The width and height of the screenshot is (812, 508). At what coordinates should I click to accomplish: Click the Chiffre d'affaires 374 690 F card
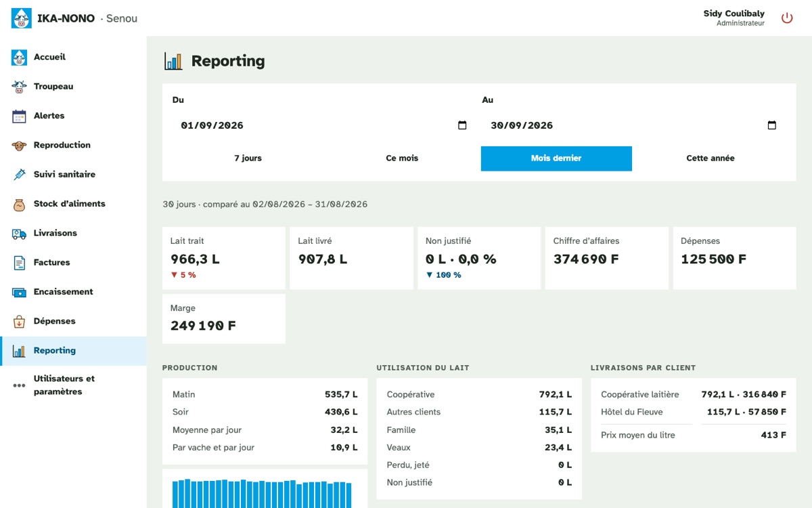[x=607, y=258]
